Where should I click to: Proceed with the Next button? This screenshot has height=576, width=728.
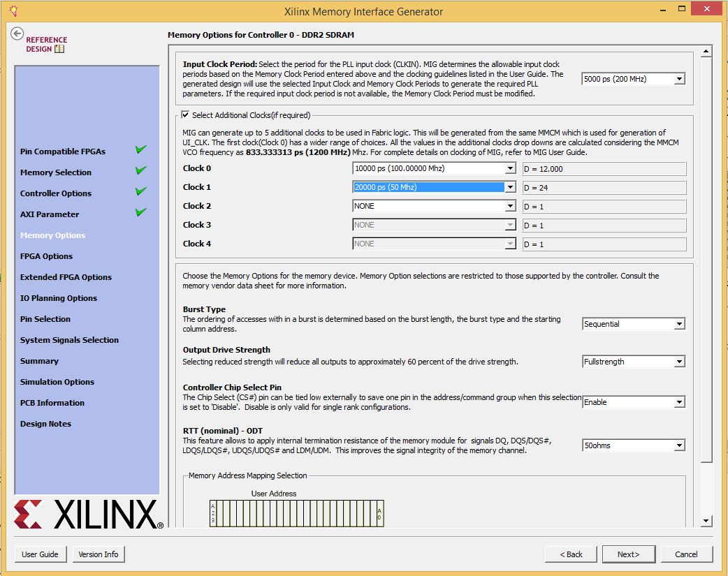(x=629, y=554)
